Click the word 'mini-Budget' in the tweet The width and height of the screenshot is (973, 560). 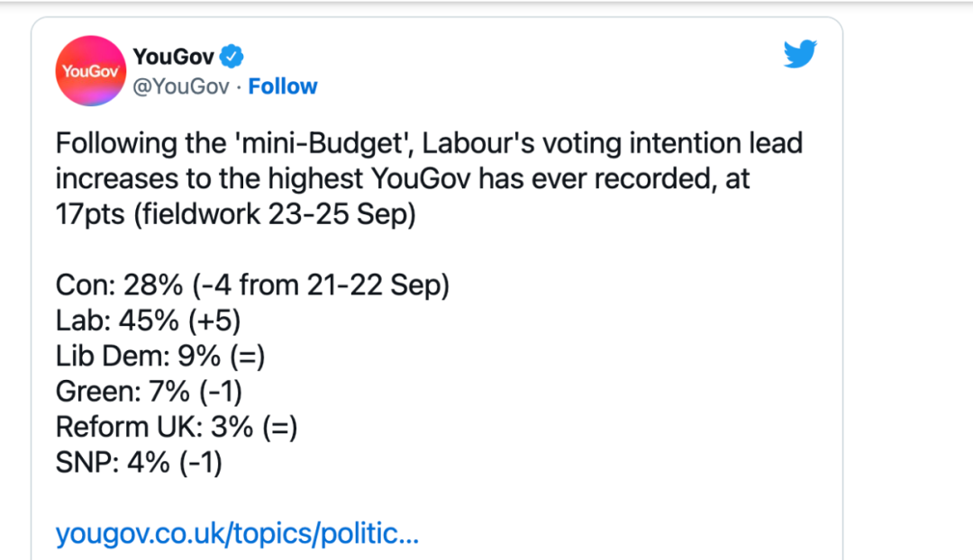323,143
